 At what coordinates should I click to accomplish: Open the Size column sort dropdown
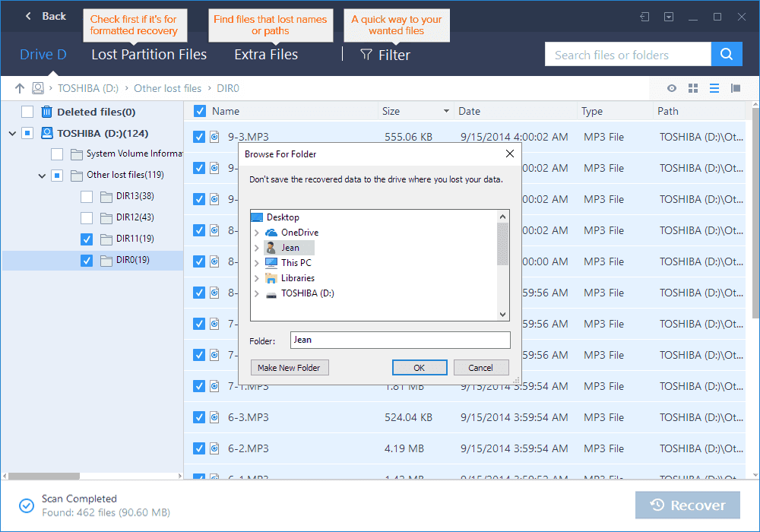pyautogui.click(x=446, y=112)
